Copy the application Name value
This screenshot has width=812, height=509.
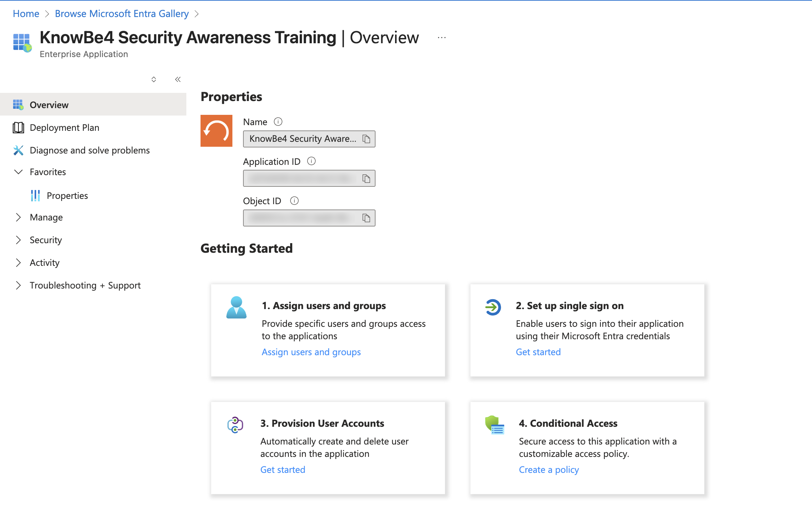click(x=367, y=139)
